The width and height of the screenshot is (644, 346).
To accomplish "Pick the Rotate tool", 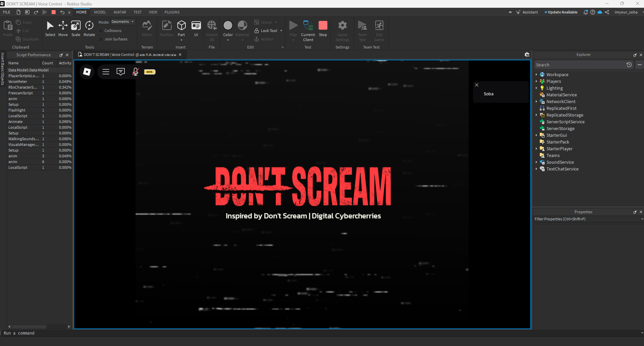I will [89, 29].
